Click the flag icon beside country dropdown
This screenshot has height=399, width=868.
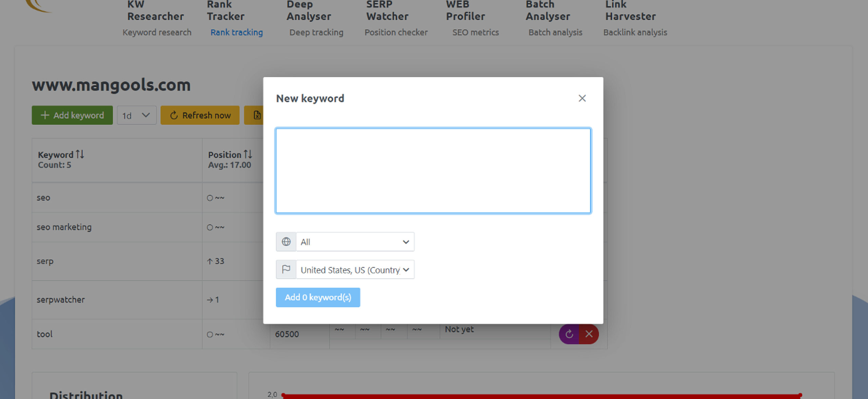[286, 270]
